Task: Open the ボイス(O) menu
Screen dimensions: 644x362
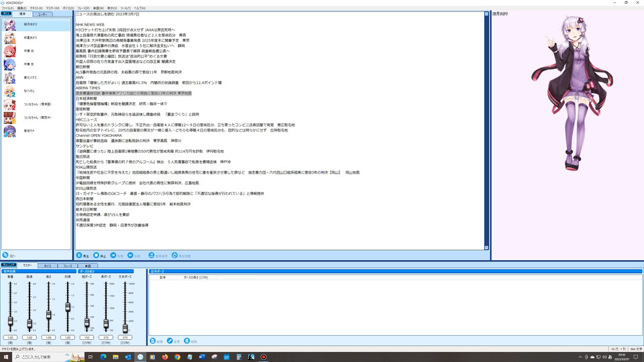Action: click(x=68, y=8)
